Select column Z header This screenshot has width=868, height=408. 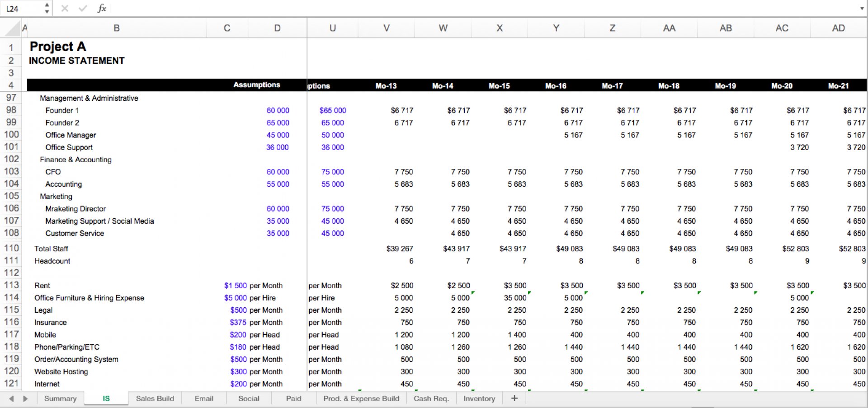coord(612,28)
